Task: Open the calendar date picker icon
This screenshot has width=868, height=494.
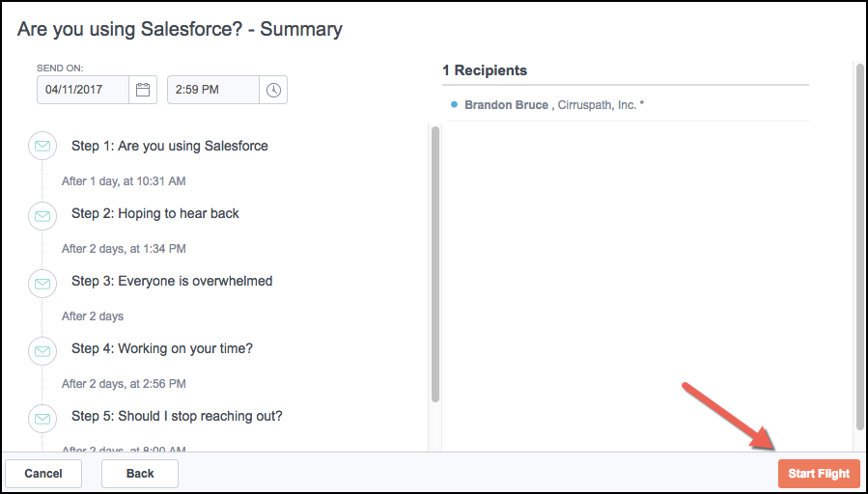Action: (x=143, y=90)
